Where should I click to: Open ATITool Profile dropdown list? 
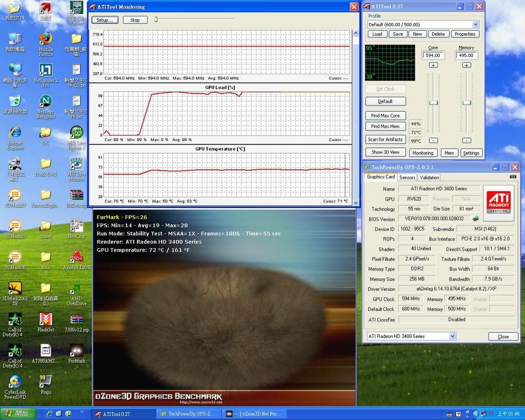(x=475, y=25)
